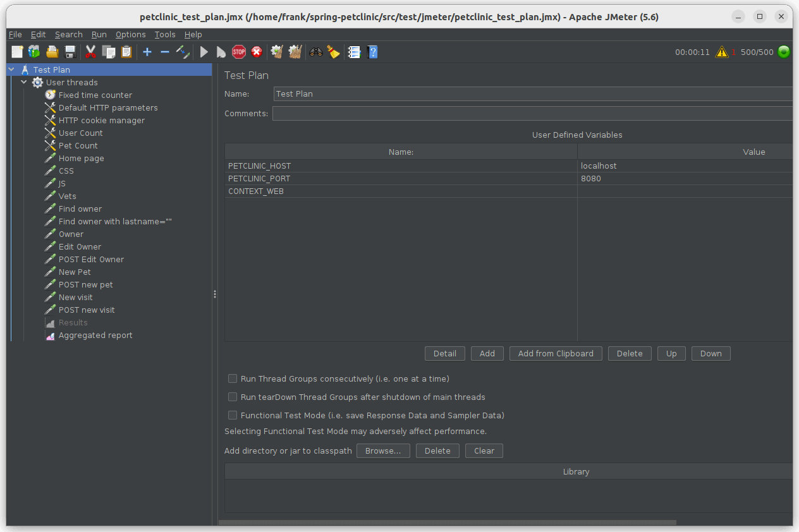Viewport: 799px width, 532px height.
Task: Toggle enabled state with the Toggle icon
Action: pos(183,52)
